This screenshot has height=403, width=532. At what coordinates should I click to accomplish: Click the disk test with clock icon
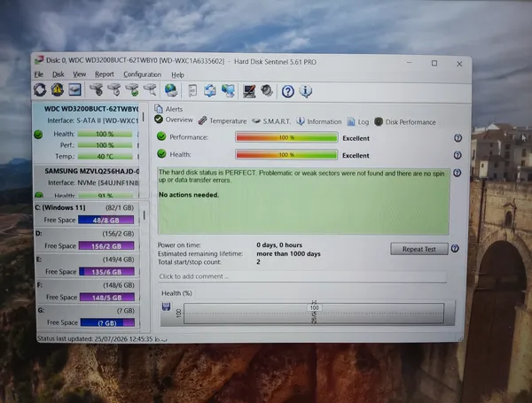click(x=114, y=89)
